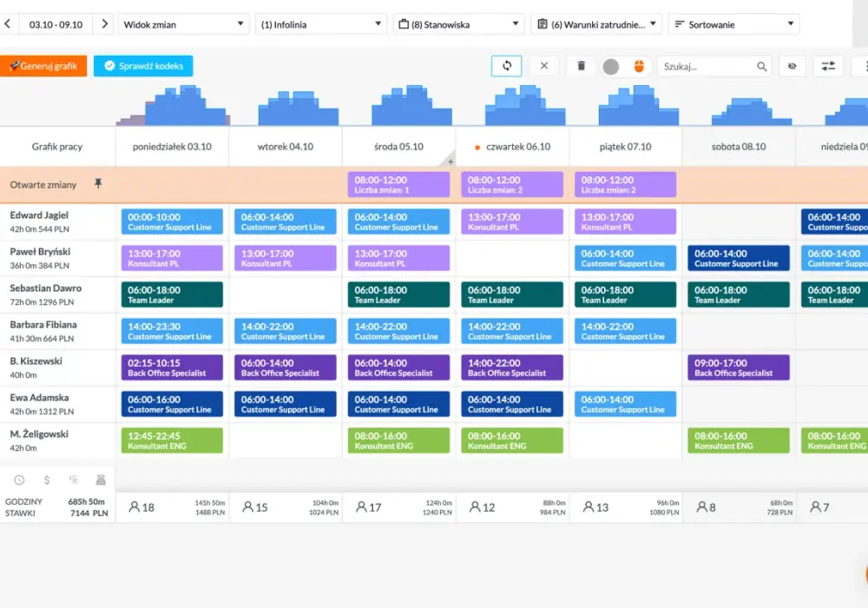
Task: Toggle the grey circle switch in the toolbar
Action: tap(610, 67)
